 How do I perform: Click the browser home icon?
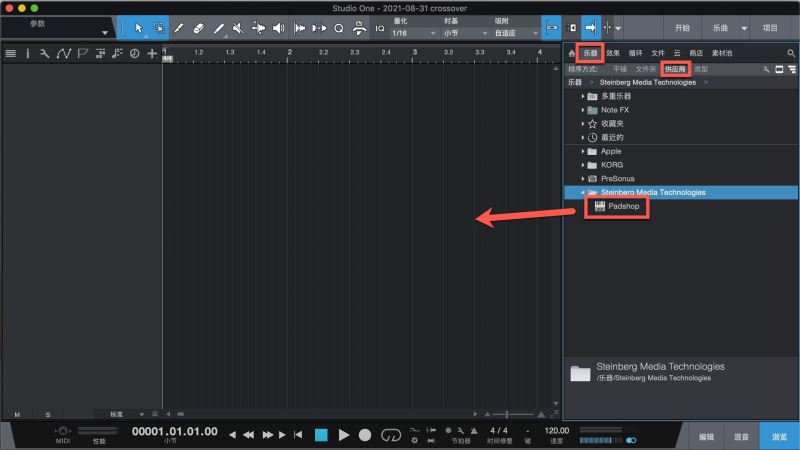point(571,53)
